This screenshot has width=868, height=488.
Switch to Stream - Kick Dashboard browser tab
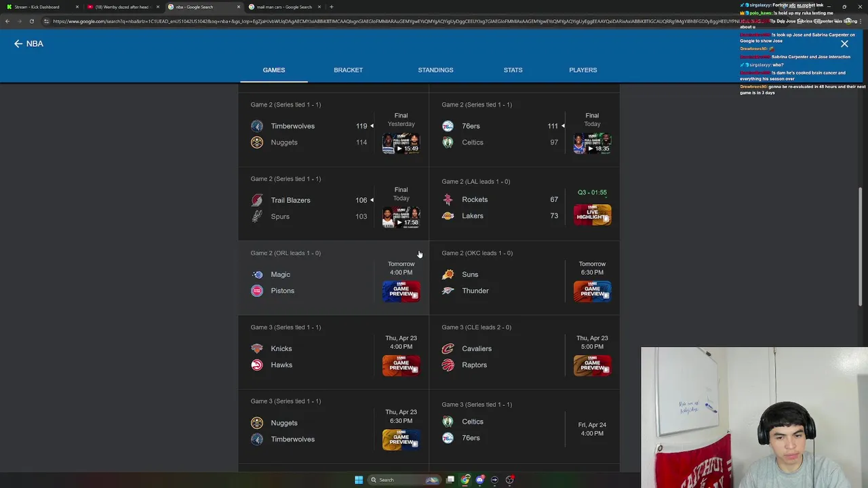[x=41, y=7]
